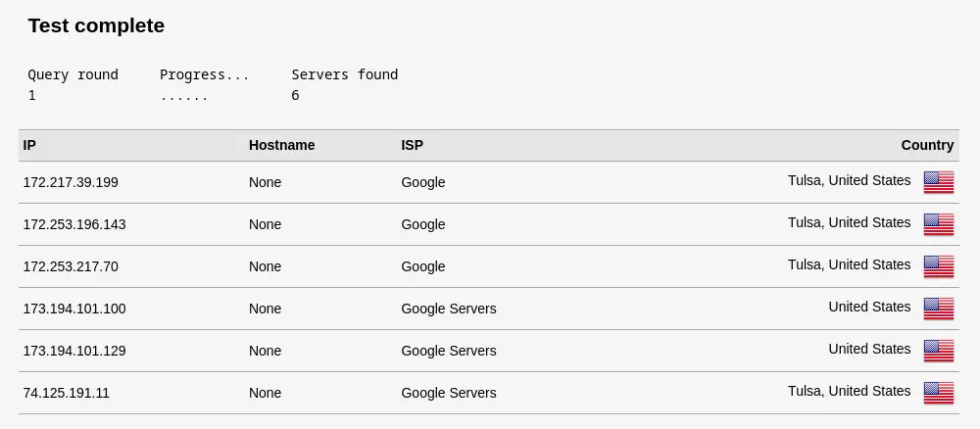Select IP address 172.217.39.199
Screen dimensions: 980x429
(71, 182)
